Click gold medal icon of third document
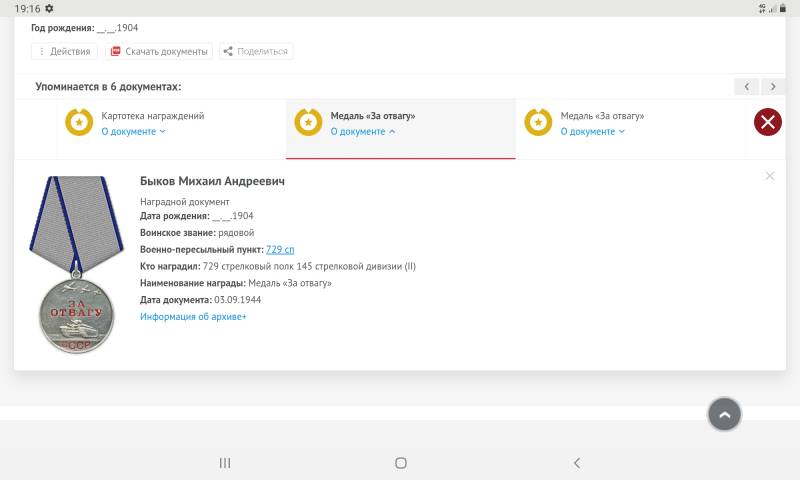The height and width of the screenshot is (480, 800). (538, 122)
